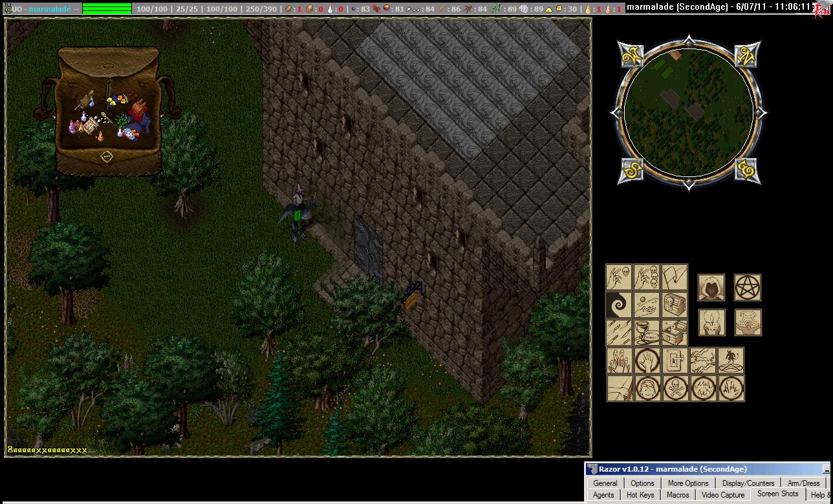Click the hooded figure skill icon
This screenshot has height=504, width=833.
pos(711,288)
